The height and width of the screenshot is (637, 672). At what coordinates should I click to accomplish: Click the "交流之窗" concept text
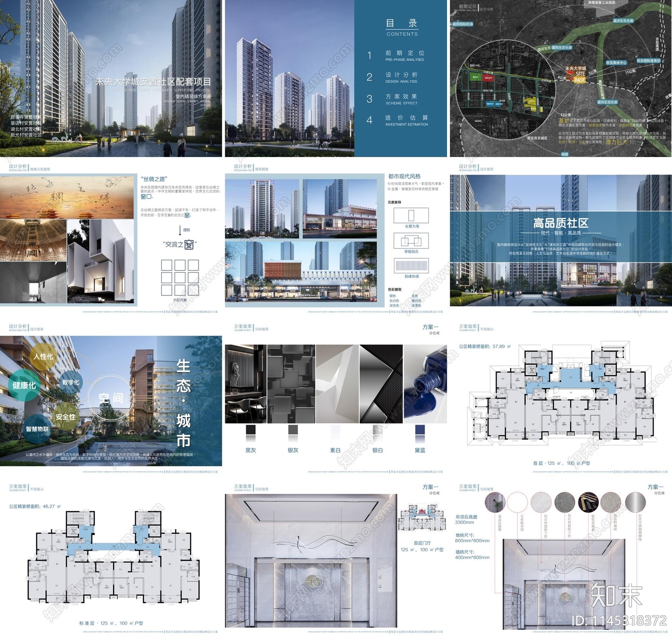pyautogui.click(x=180, y=244)
